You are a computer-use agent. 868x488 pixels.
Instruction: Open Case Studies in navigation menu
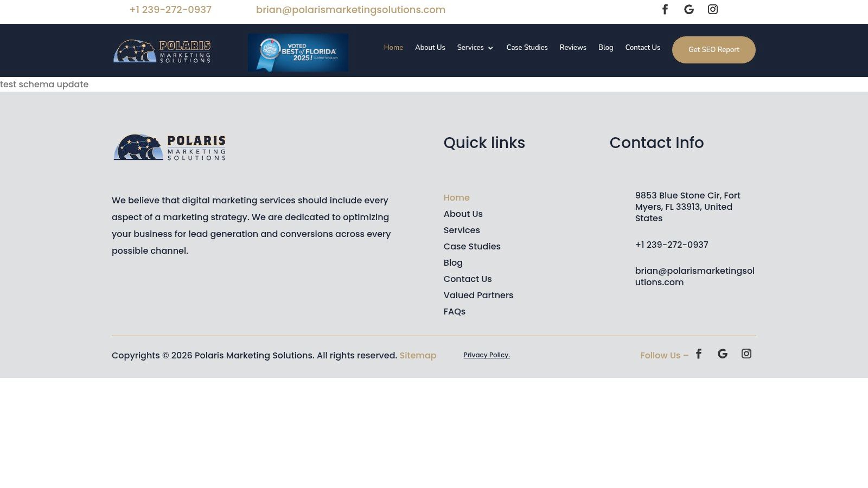[527, 48]
